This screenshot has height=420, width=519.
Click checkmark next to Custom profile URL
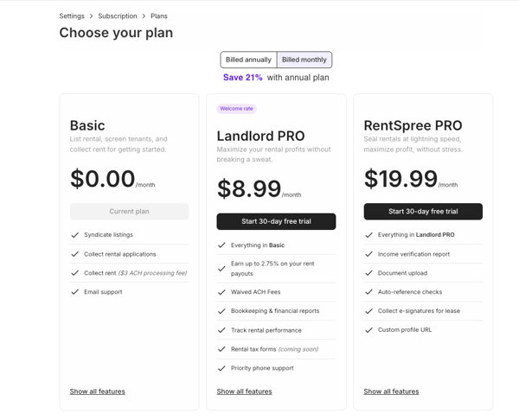(x=369, y=330)
